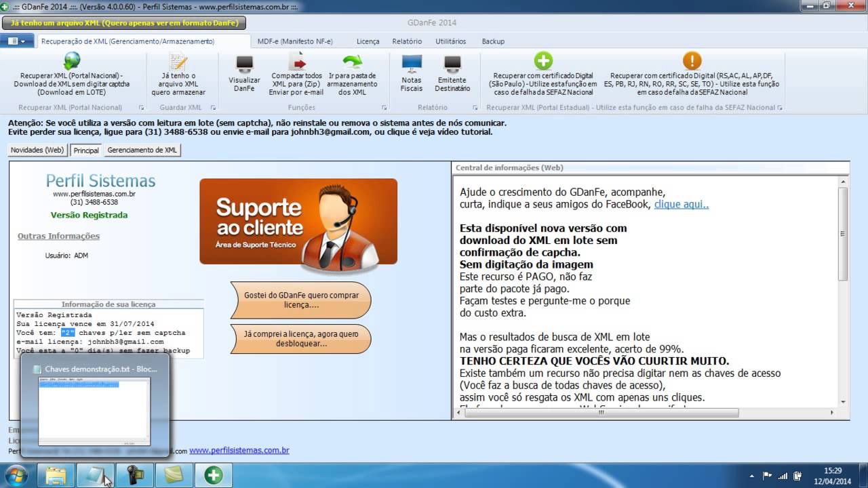
Task: Click 'e-mail licença: johnbh3@gmail.com' line
Action: click(90, 342)
